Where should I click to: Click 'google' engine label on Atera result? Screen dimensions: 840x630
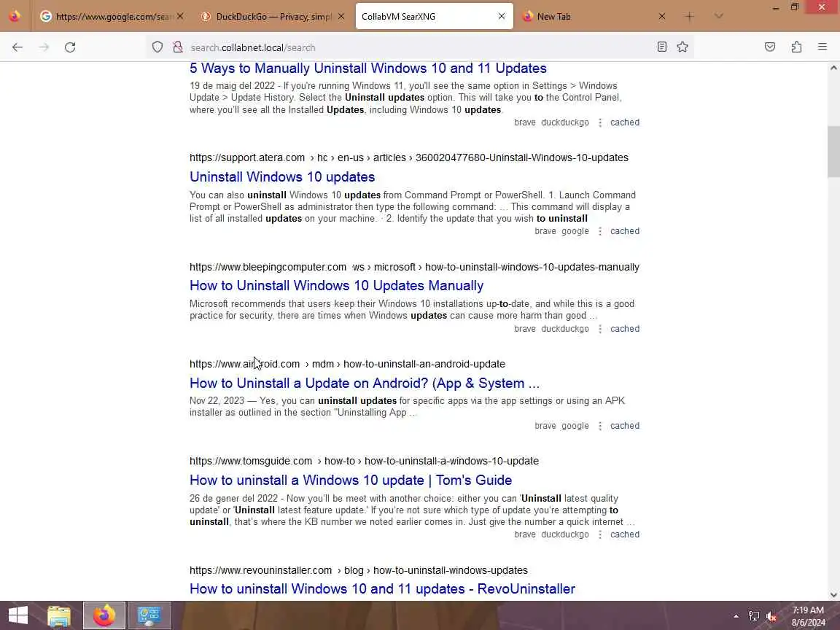pos(575,231)
